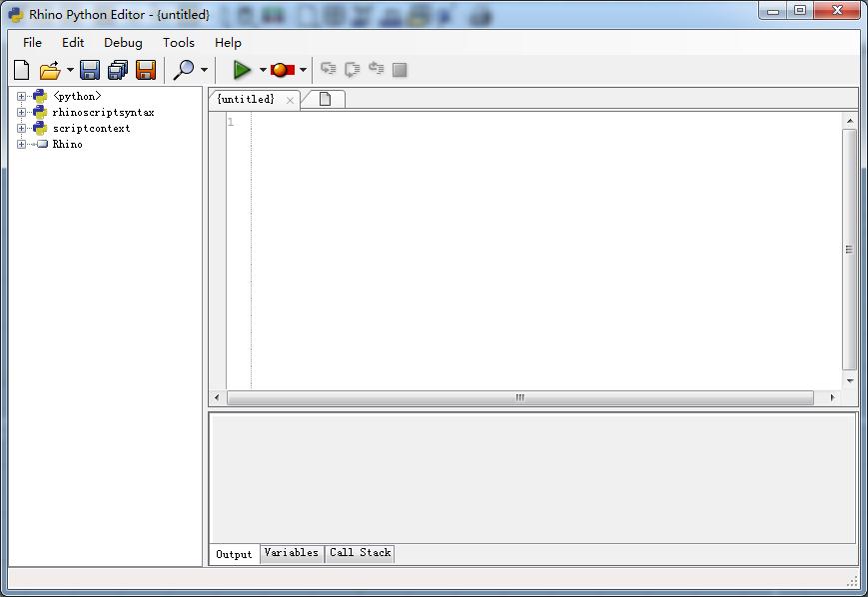This screenshot has width=868, height=597.
Task: Click the horizontal scrollbar right arrow
Action: [832, 397]
